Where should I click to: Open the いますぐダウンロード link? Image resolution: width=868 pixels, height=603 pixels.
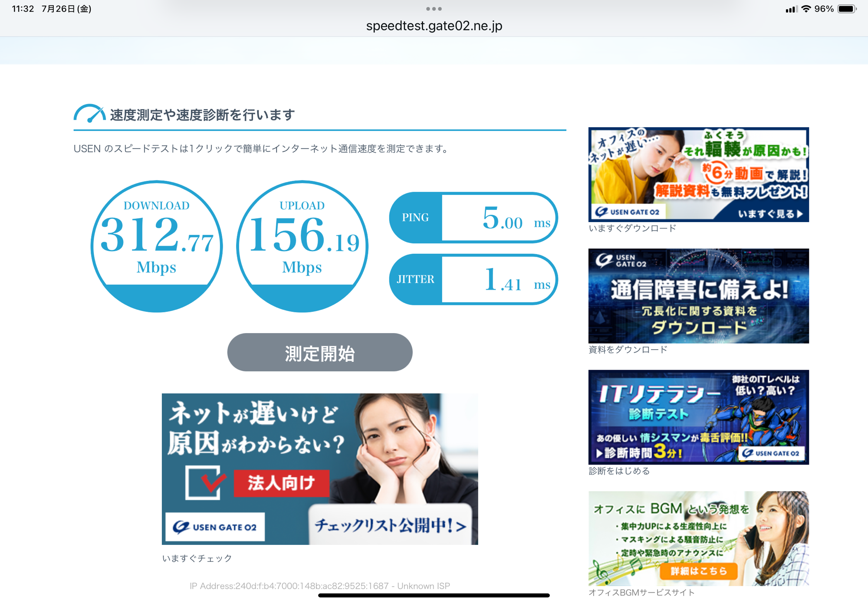point(632,228)
